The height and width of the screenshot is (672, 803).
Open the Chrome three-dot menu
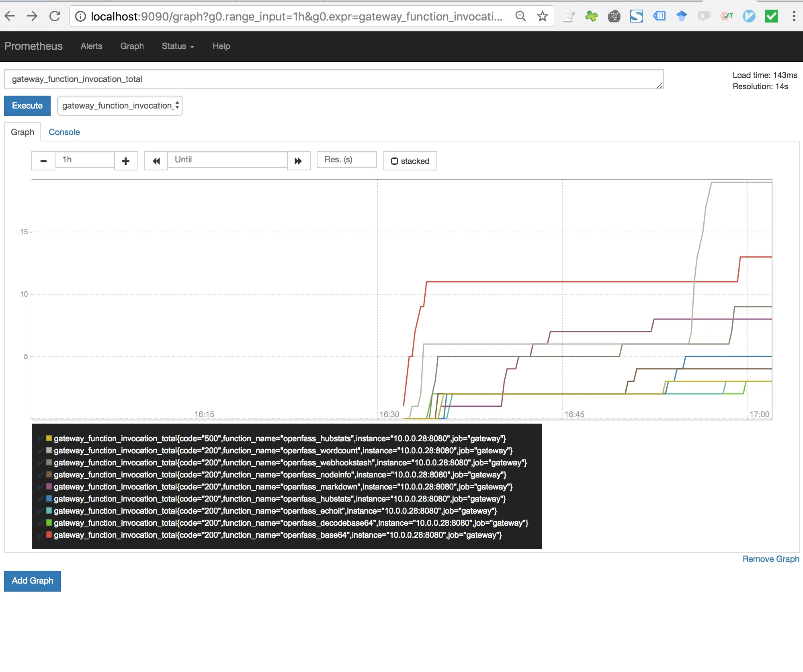click(x=794, y=16)
